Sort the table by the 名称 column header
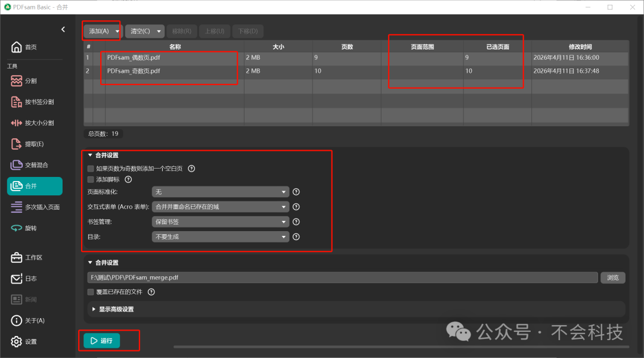The height and width of the screenshot is (358, 644). point(175,46)
